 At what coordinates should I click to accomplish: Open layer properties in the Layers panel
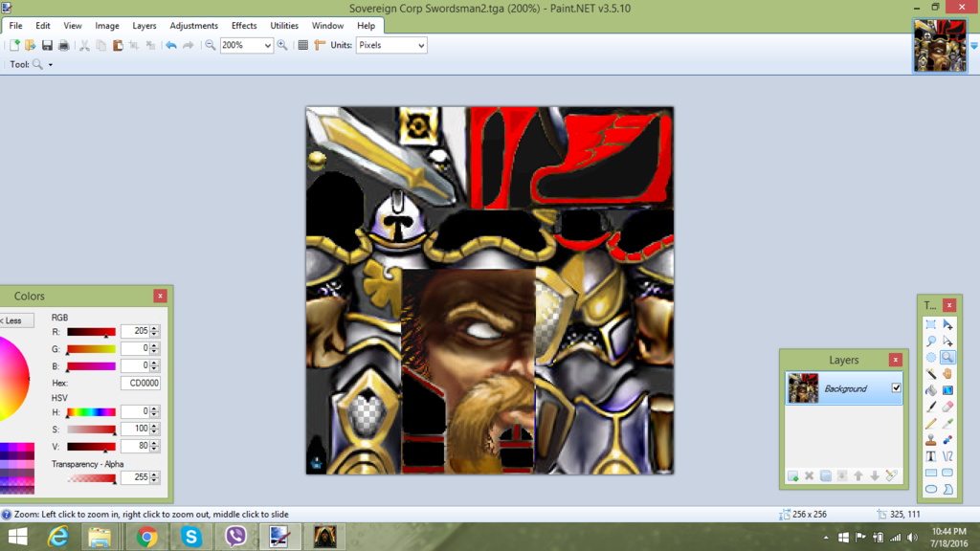pos(891,476)
